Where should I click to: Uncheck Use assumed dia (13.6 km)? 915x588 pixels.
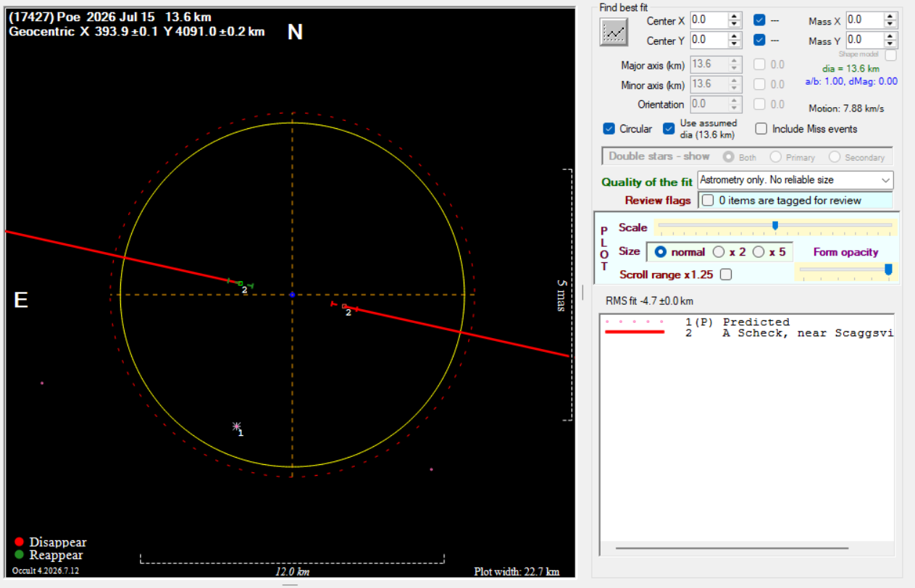669,129
